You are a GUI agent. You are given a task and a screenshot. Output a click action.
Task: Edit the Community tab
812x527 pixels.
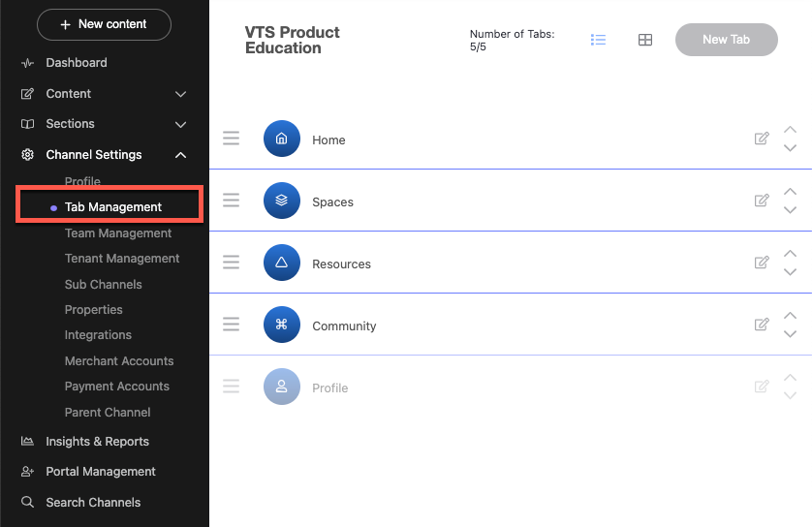(x=762, y=325)
